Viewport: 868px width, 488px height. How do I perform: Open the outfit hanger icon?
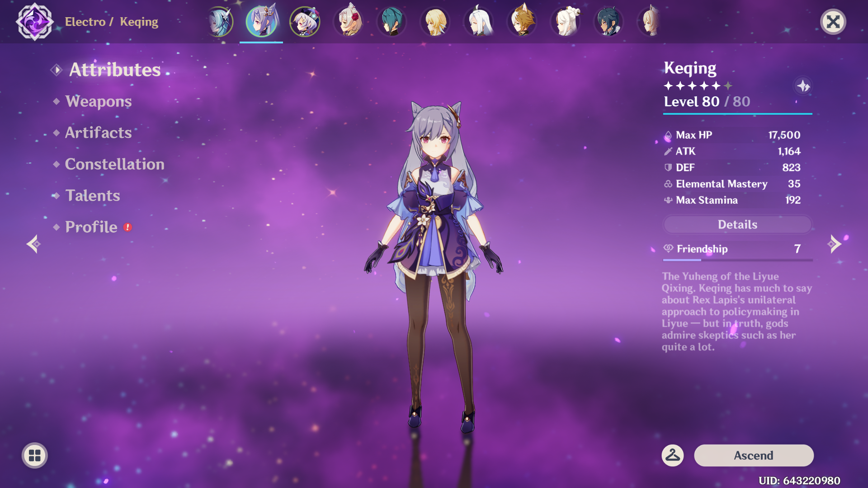click(673, 455)
